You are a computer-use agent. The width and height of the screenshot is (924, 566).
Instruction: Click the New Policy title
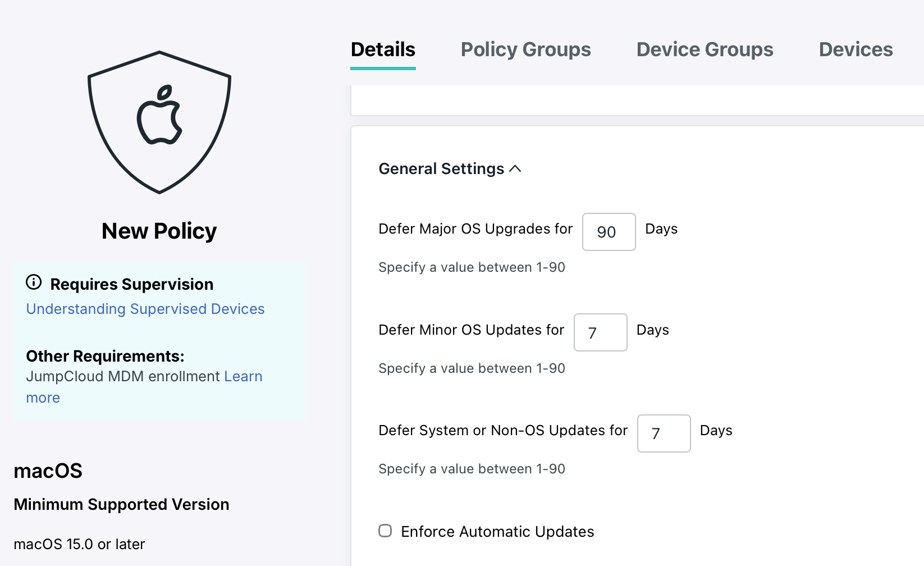pyautogui.click(x=159, y=231)
